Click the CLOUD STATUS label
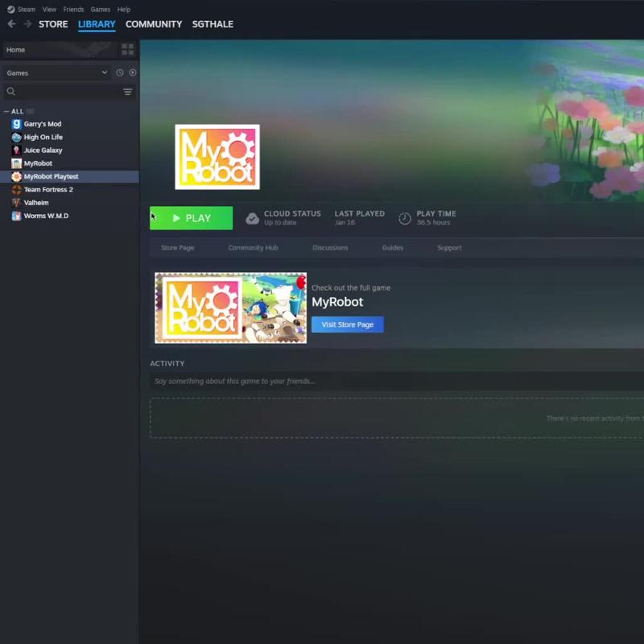The image size is (644, 644). click(x=292, y=213)
